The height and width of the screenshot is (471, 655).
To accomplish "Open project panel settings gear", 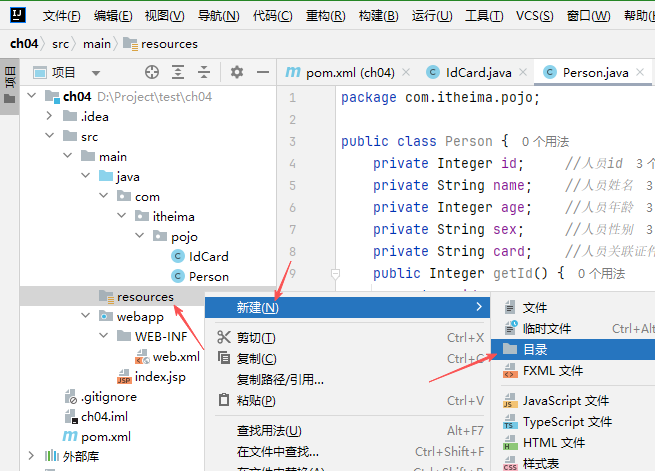I will click(237, 72).
